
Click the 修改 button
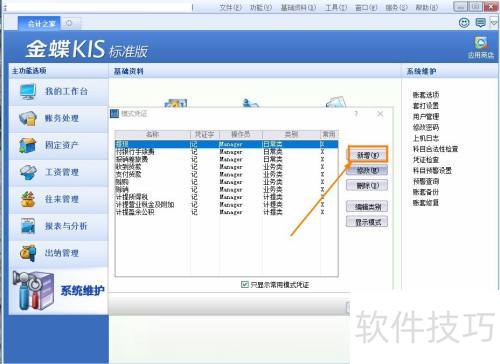coord(367,171)
